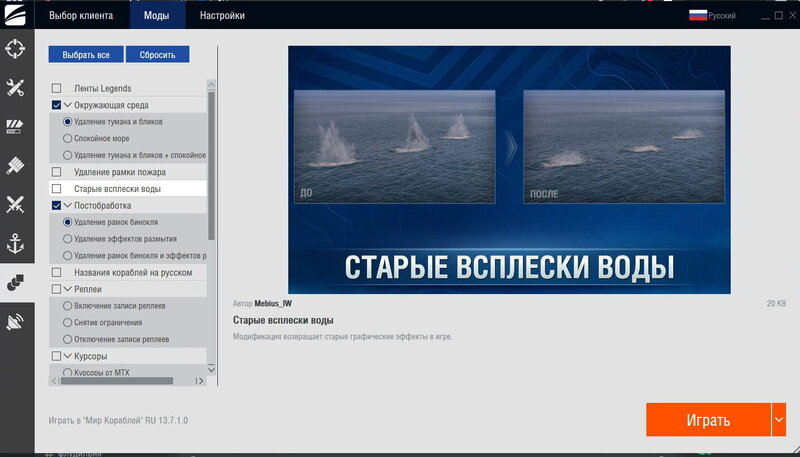Click the Старые всплески воды description title
Image resolution: width=800 pixels, height=457 pixels.
coord(283,321)
